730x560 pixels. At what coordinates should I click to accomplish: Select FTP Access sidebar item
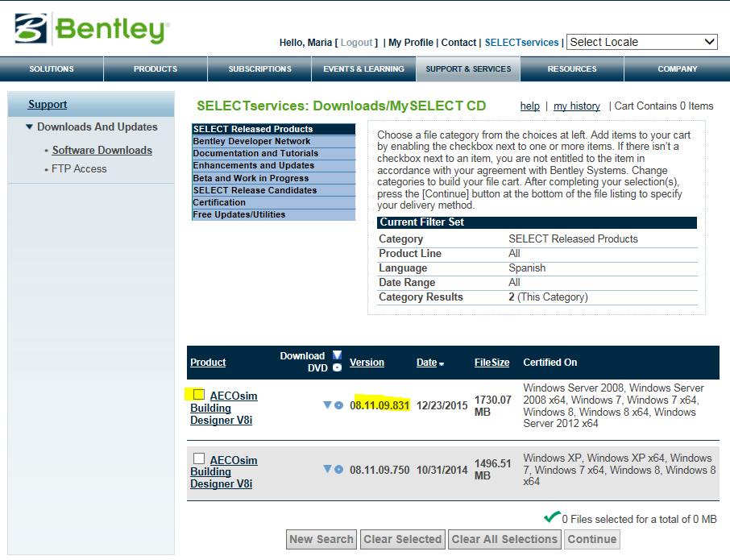pos(79,169)
